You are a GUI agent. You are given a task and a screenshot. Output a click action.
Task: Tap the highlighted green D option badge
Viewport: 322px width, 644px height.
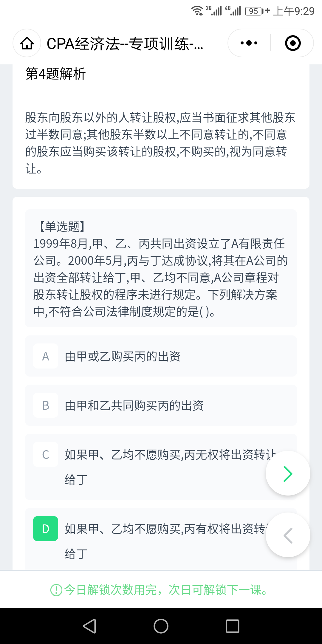46,529
